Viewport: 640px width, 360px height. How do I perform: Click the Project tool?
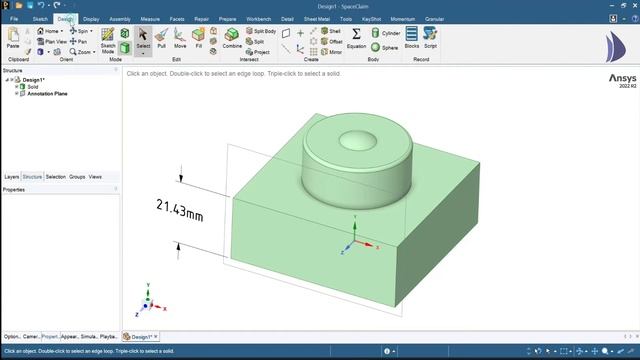(258, 52)
